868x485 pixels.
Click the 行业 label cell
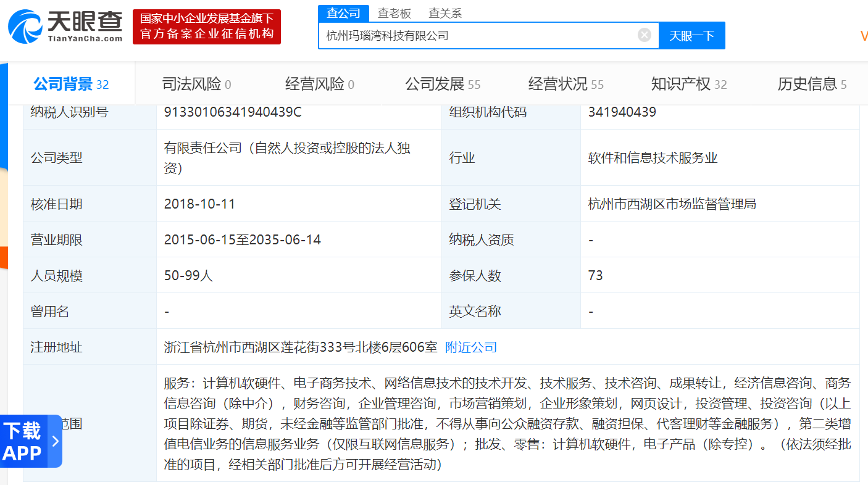click(x=511, y=158)
